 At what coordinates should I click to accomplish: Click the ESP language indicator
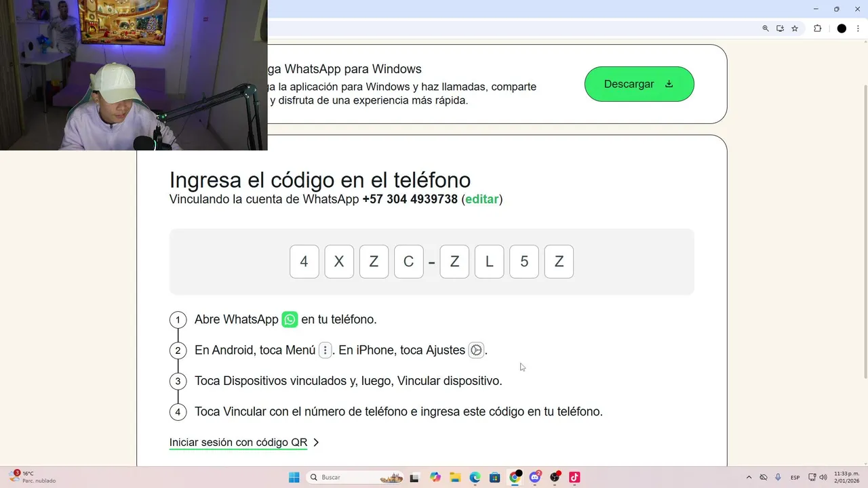pyautogui.click(x=795, y=477)
